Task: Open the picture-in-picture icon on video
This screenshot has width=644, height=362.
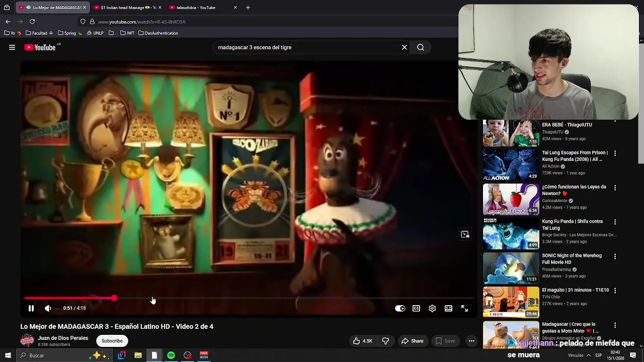Action: pos(465,234)
